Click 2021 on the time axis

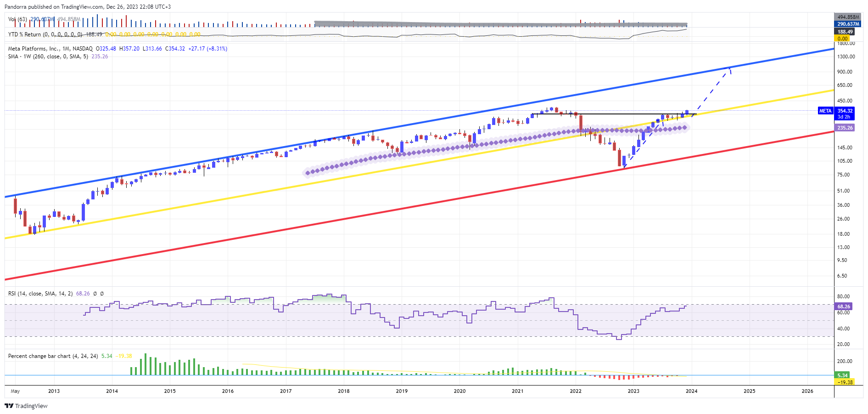point(517,391)
